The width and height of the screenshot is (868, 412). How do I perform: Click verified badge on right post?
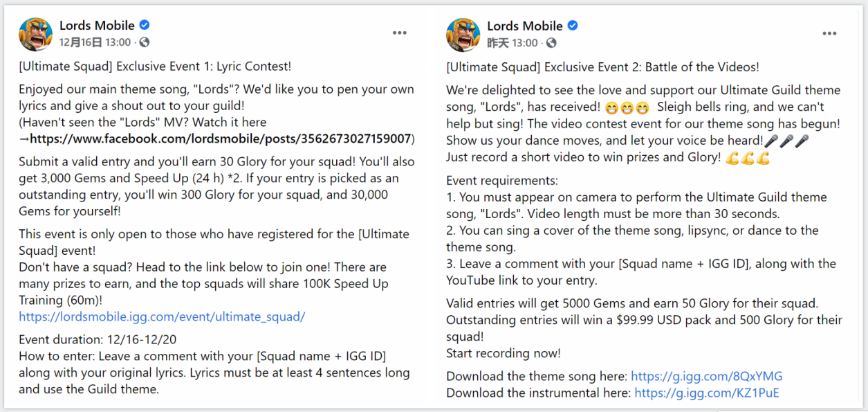573,26
